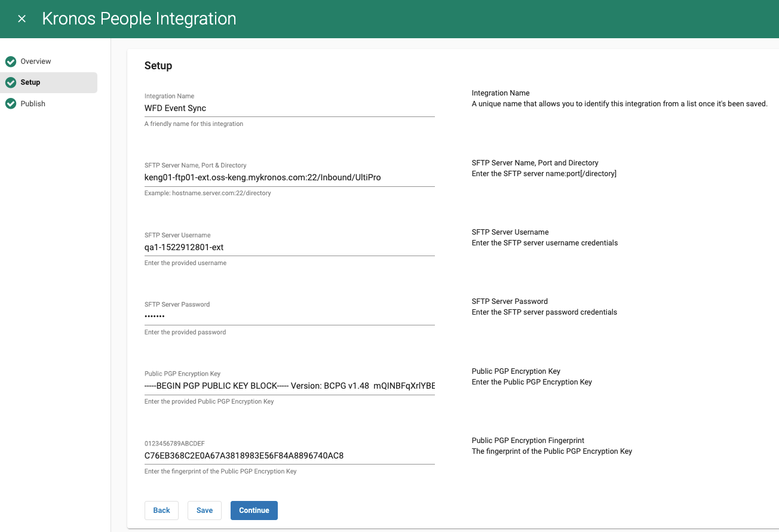Select the Setup step label
The image size is (779, 532).
click(x=30, y=82)
